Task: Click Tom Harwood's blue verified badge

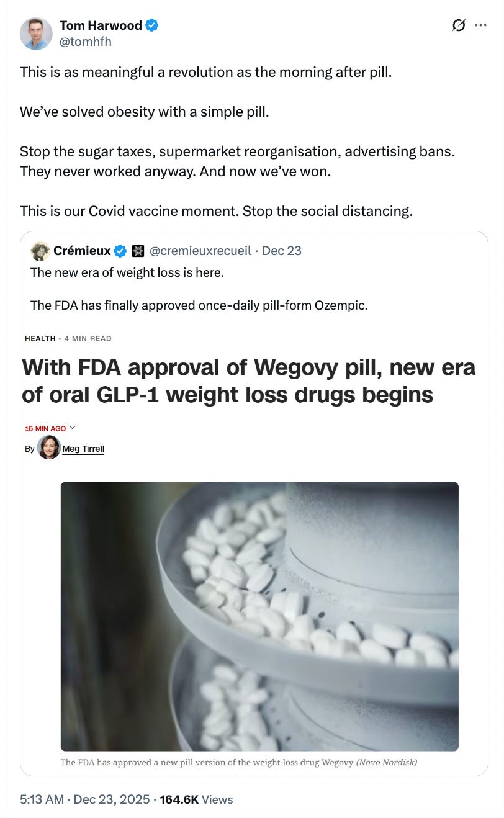Action: pyautogui.click(x=152, y=25)
